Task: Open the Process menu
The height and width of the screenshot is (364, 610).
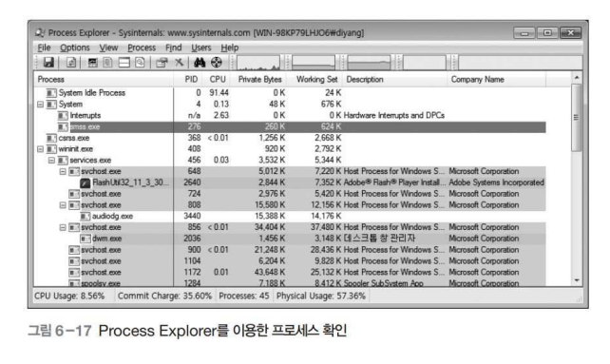Action: [142, 48]
